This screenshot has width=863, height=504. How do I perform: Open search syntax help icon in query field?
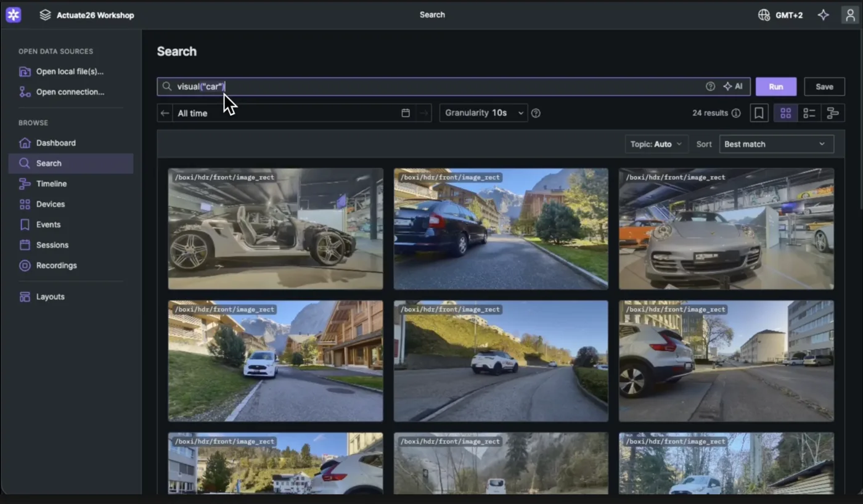coord(710,87)
